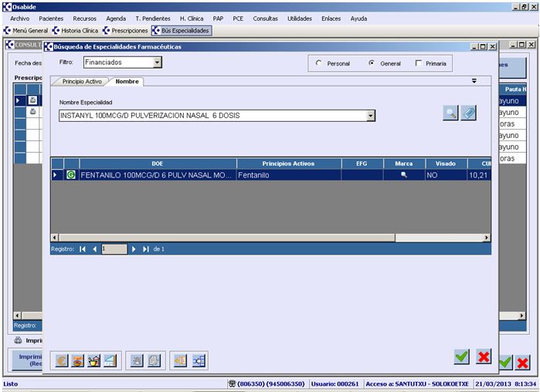The height and width of the screenshot is (392, 540).
Task: Collapse the search panel with double-arrow expander
Action: (474, 80)
